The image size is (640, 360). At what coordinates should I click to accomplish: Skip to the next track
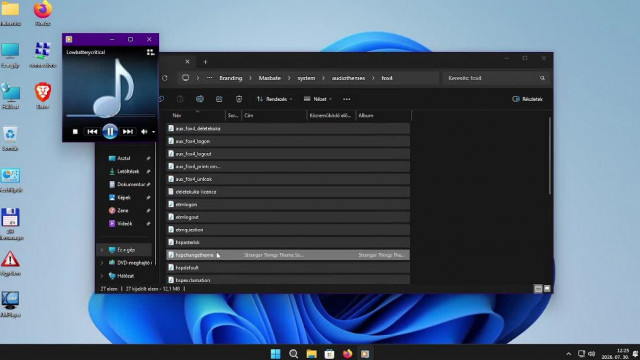[127, 131]
